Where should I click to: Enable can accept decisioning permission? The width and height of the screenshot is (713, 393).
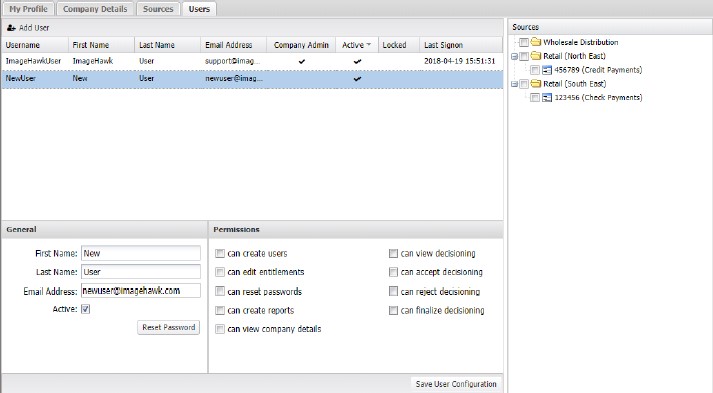[393, 272]
